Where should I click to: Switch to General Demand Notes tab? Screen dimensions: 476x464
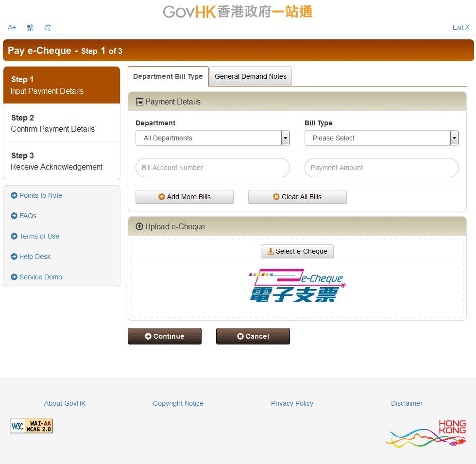tap(251, 77)
